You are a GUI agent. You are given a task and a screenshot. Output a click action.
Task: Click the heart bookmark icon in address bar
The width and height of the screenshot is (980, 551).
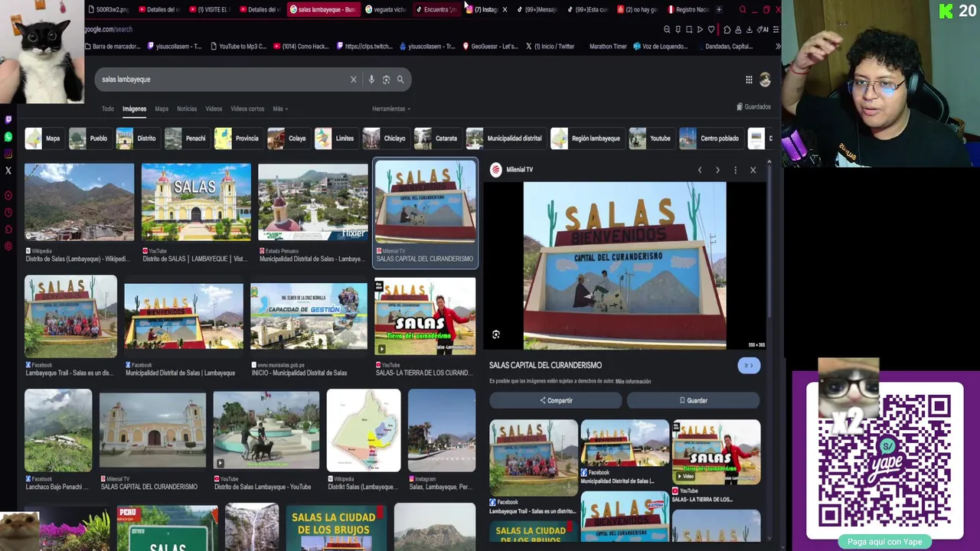click(711, 29)
